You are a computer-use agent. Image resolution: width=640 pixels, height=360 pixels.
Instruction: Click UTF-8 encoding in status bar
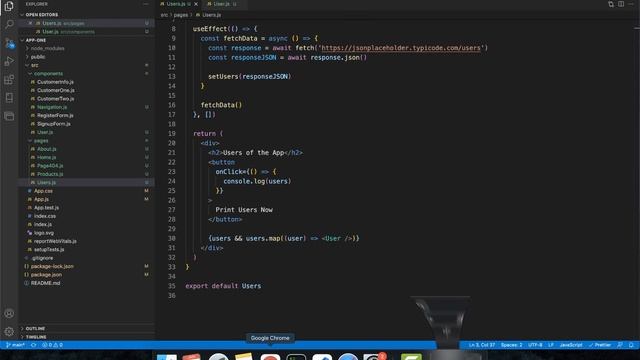click(535, 345)
